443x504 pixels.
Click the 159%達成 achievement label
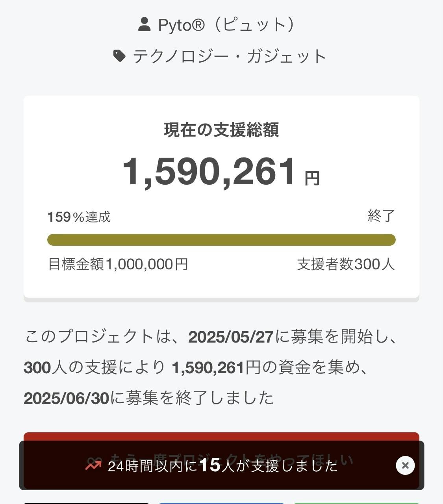click(79, 217)
